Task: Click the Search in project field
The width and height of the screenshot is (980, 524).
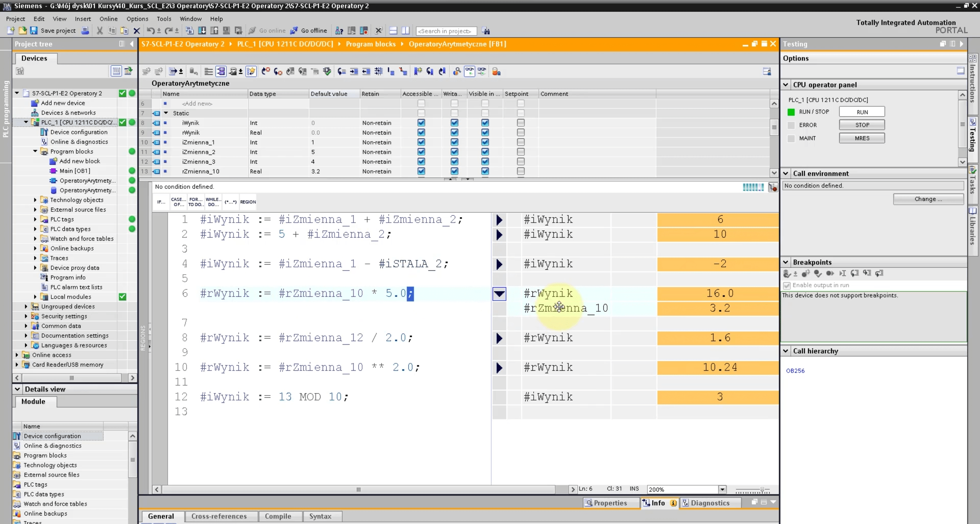Action: (x=446, y=31)
